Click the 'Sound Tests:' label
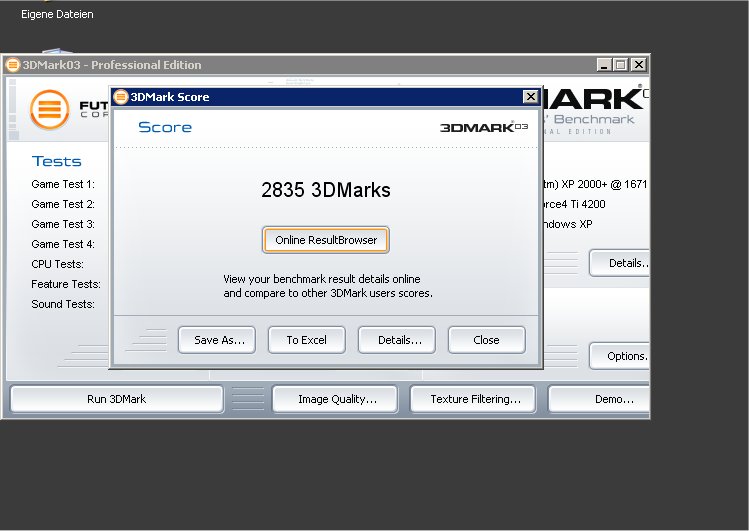Image resolution: width=749 pixels, height=531 pixels. click(63, 304)
